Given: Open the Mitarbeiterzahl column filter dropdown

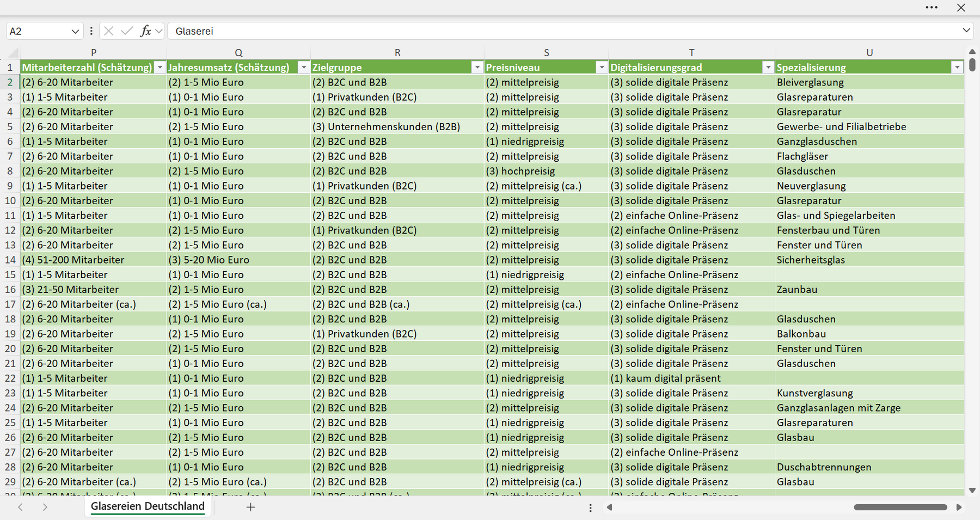Looking at the screenshot, I should coord(160,68).
